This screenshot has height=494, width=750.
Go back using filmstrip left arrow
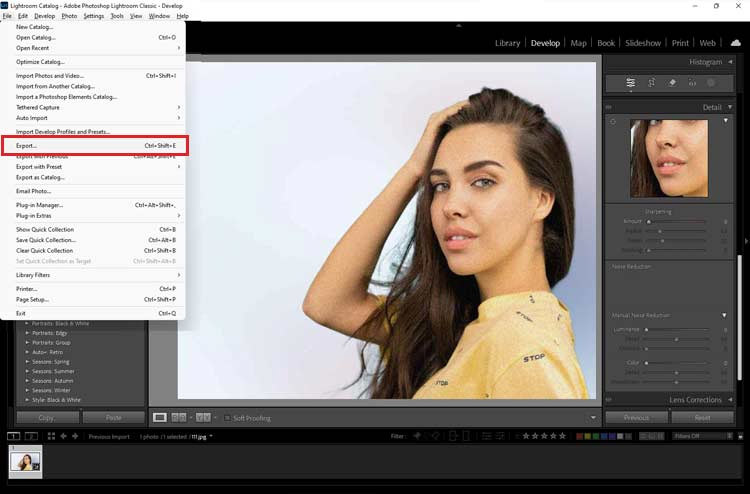(63, 436)
